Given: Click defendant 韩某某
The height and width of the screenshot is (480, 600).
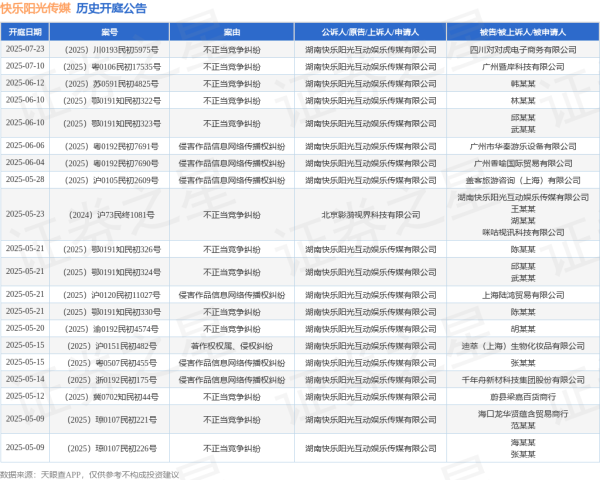Looking at the screenshot, I should 523,84.
